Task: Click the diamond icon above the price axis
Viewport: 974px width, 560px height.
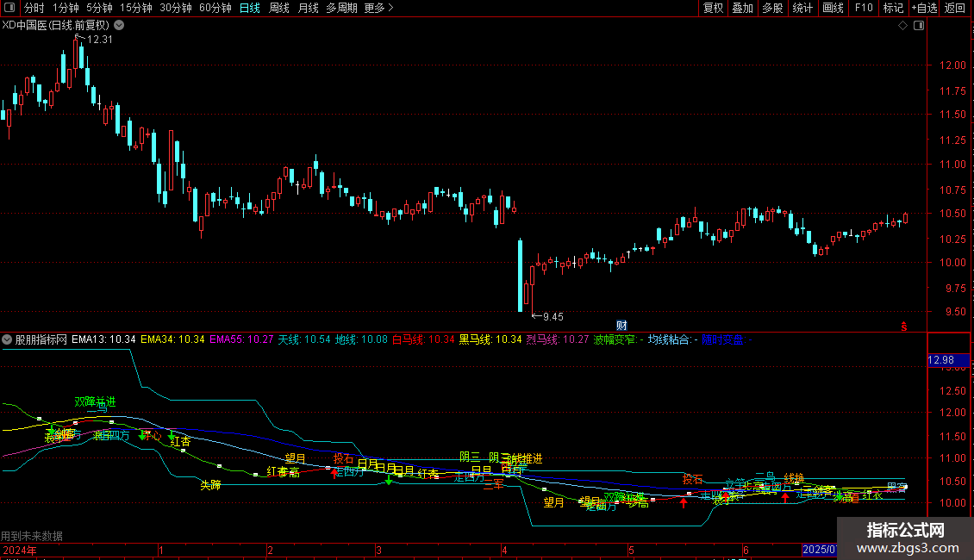Action: [903, 26]
